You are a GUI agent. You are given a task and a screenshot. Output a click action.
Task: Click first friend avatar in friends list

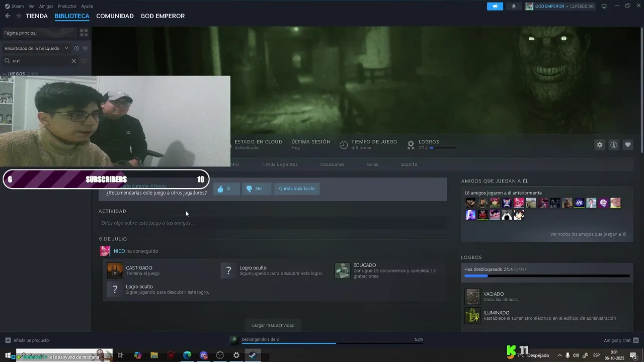pyautogui.click(x=470, y=203)
